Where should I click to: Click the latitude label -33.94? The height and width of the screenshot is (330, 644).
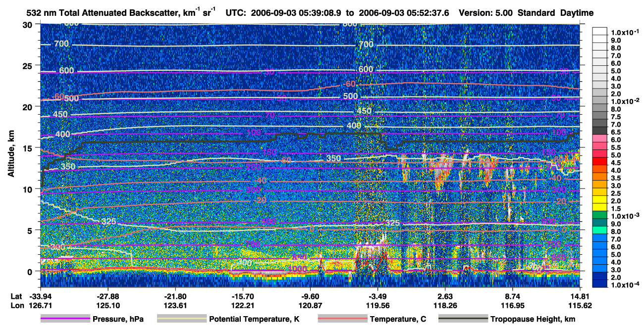pyautogui.click(x=40, y=296)
